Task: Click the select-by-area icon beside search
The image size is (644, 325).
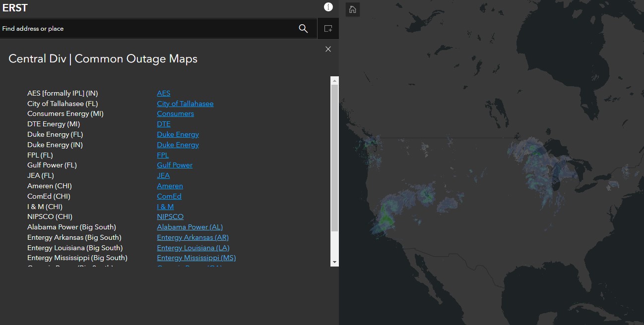Action: point(328,29)
